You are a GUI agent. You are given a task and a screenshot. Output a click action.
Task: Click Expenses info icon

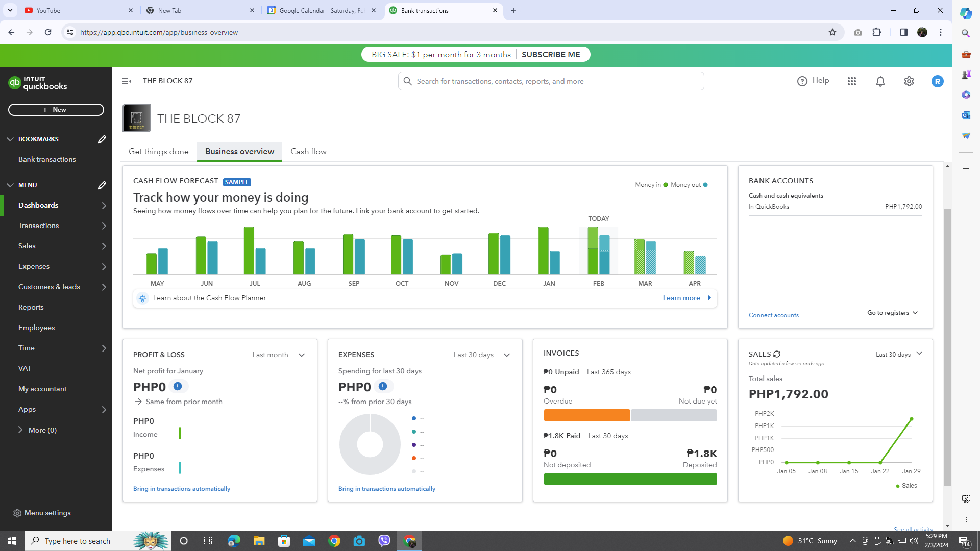coord(383,387)
